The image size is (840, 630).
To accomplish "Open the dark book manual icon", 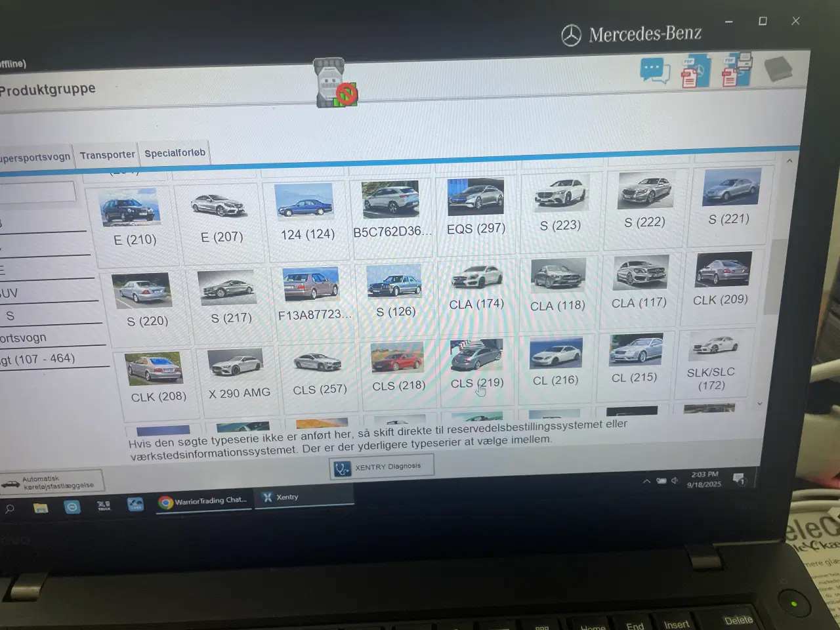I will pyautogui.click(x=778, y=68).
